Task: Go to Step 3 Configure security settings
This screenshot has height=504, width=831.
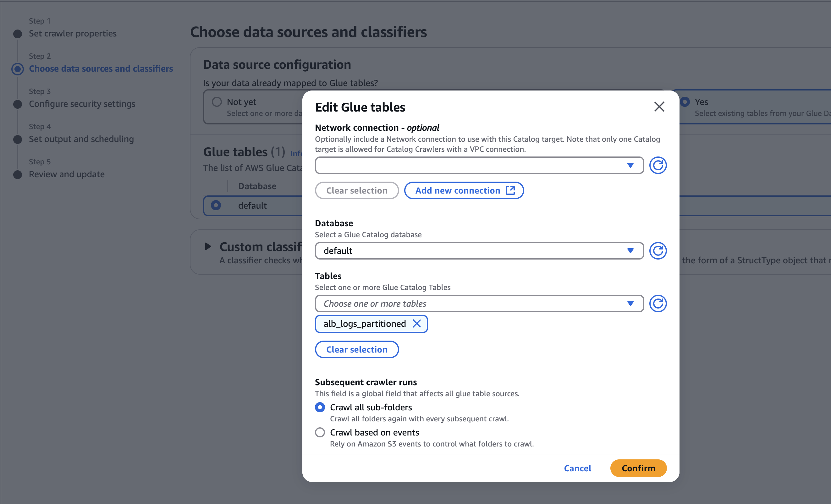Action: click(82, 104)
